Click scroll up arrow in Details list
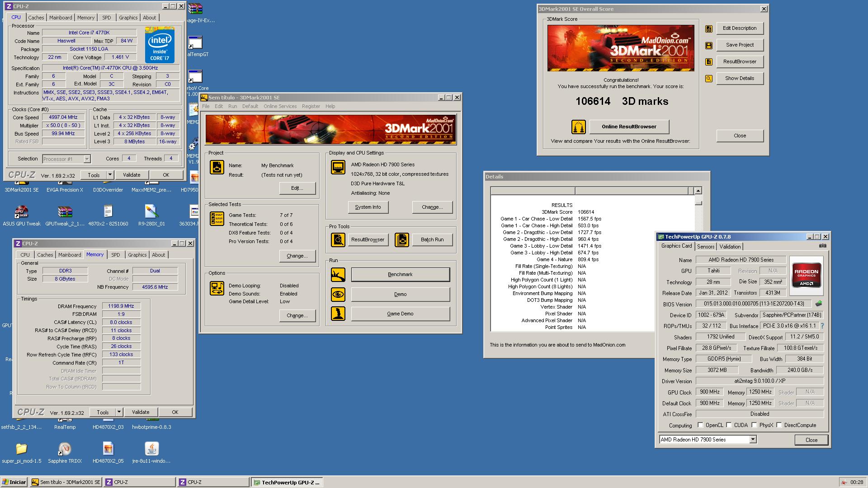868x488 pixels. point(698,191)
